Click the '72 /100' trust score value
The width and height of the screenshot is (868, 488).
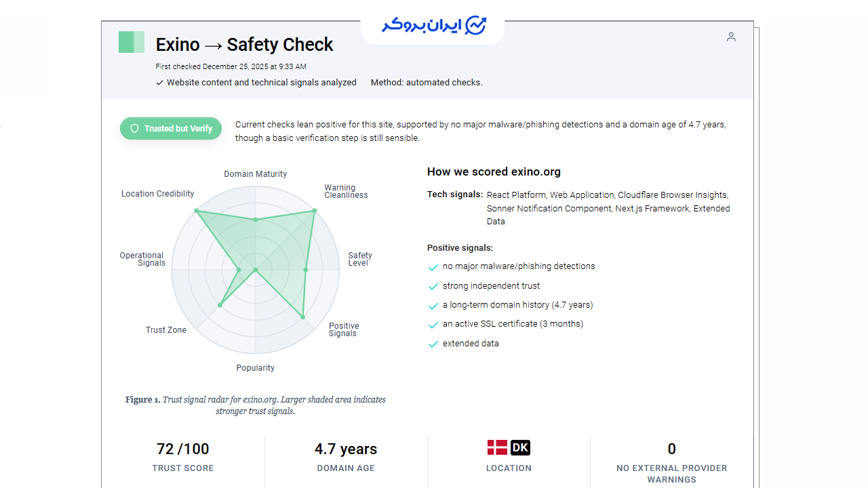click(x=183, y=449)
